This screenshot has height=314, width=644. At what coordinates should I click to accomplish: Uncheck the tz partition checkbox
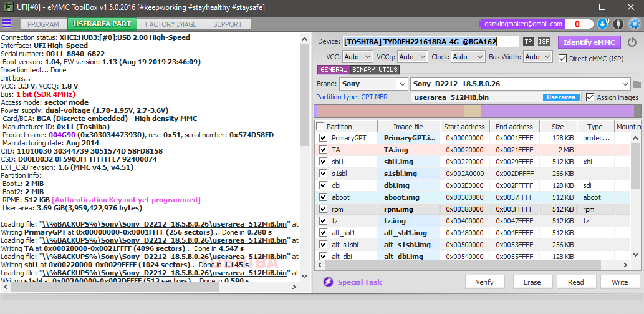coord(323,221)
